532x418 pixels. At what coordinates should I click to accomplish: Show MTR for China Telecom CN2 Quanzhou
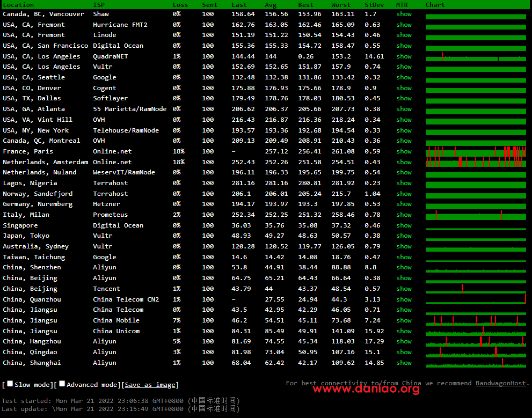(404, 300)
